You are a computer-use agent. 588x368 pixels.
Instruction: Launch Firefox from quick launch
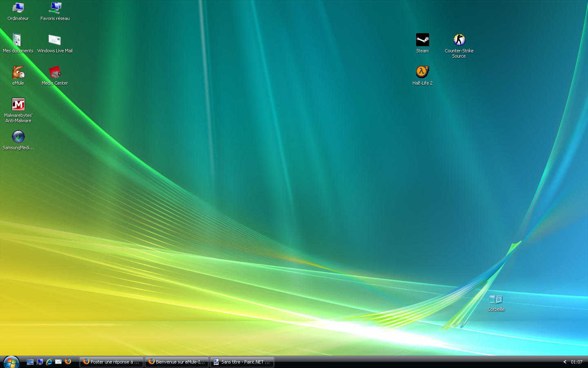click(x=68, y=361)
